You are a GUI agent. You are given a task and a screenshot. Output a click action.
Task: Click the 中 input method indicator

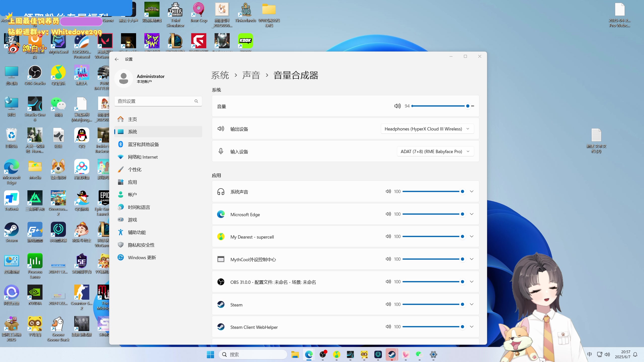pyautogui.click(x=589, y=354)
